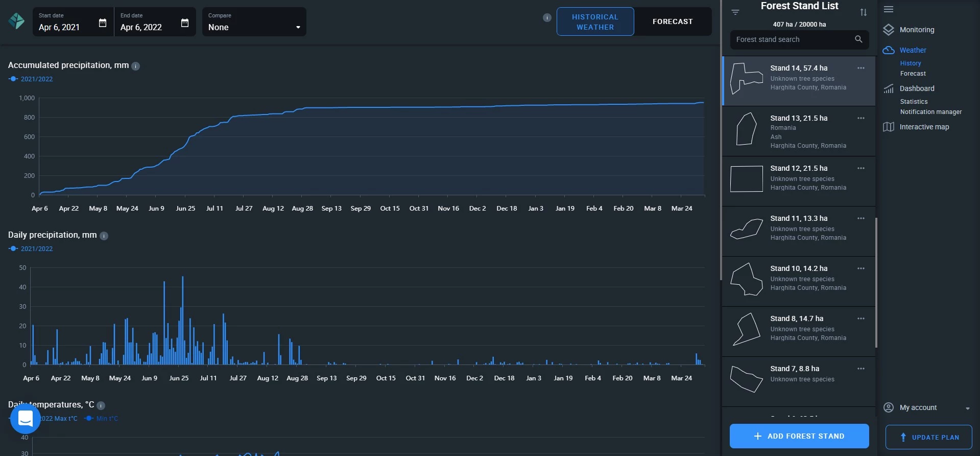Screen dimensions: 980x456
Task: Click the info icon beside Accumulated precipitation
Action: coord(136,66)
